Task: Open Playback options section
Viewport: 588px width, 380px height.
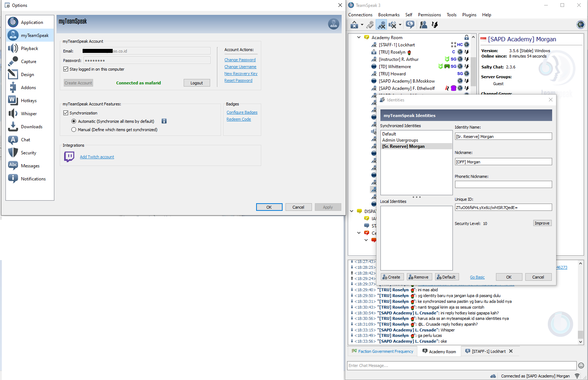Action: click(x=30, y=49)
